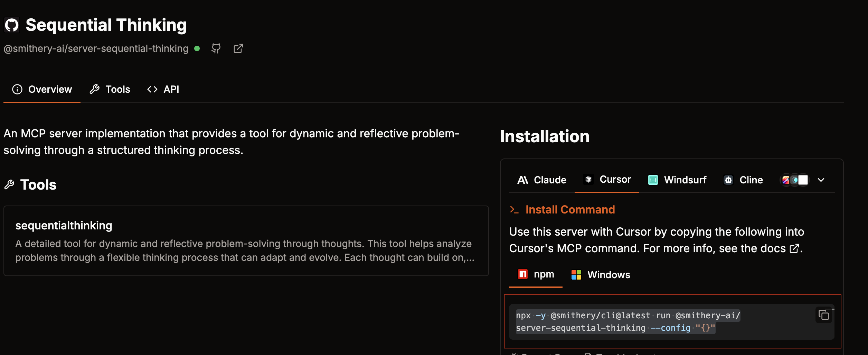Click the Install Command heading

click(570, 210)
